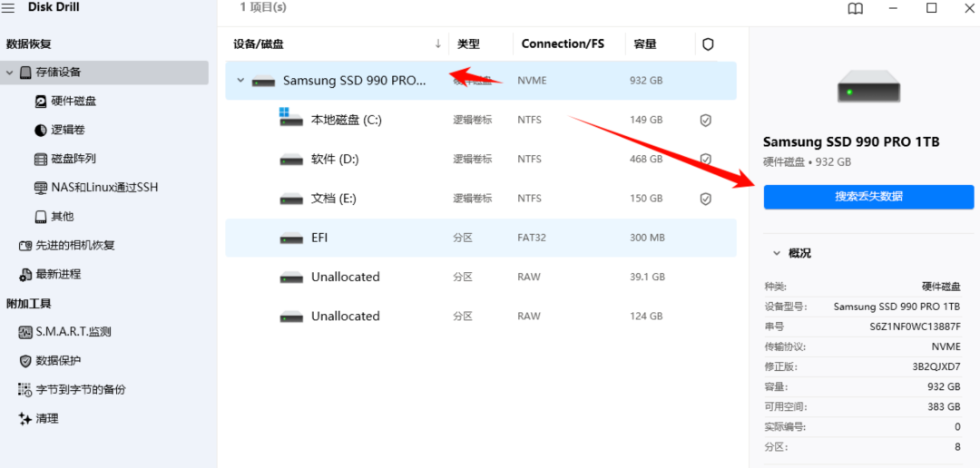980x468 pixels.
Task: Click the book help icon in title bar
Action: pos(855,8)
